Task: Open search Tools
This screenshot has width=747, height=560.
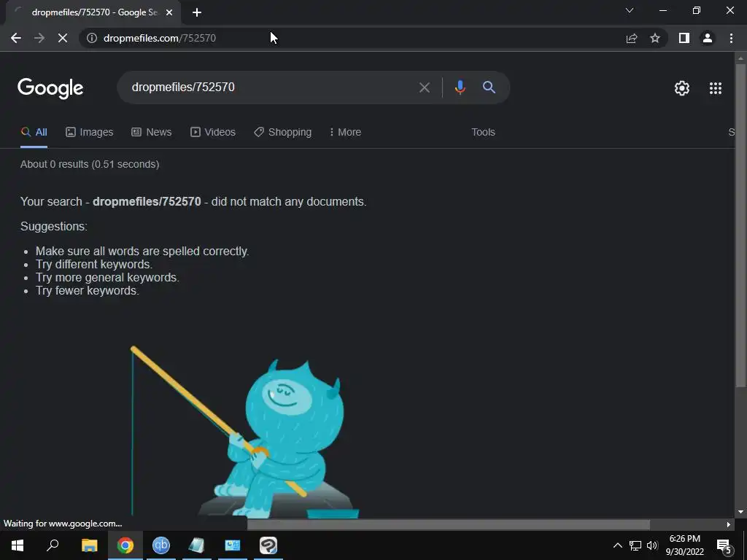Action: click(x=483, y=133)
